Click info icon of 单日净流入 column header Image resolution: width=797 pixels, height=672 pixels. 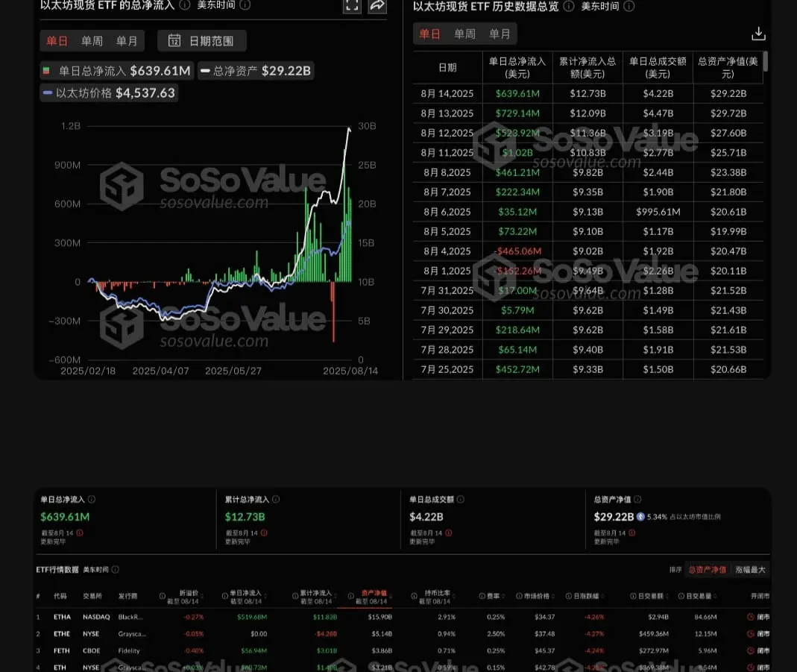tap(224, 596)
